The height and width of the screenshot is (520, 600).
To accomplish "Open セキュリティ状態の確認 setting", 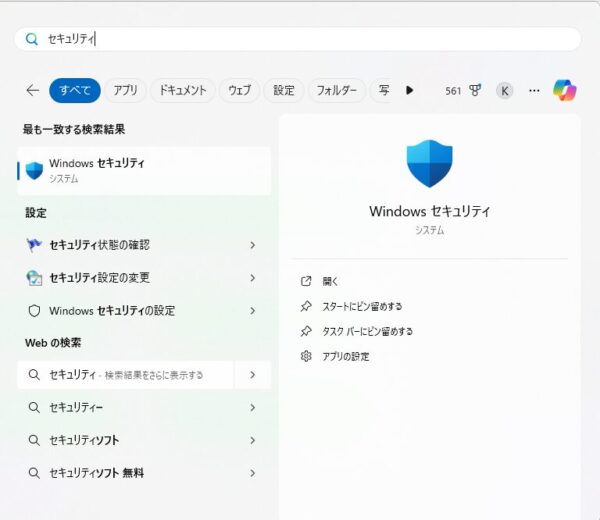I will click(144, 245).
